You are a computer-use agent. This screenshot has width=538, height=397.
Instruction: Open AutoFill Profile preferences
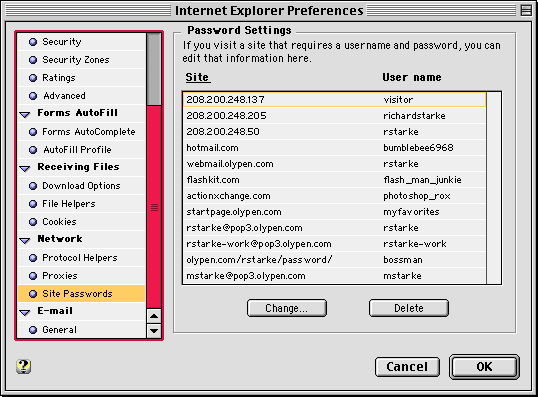click(82, 150)
